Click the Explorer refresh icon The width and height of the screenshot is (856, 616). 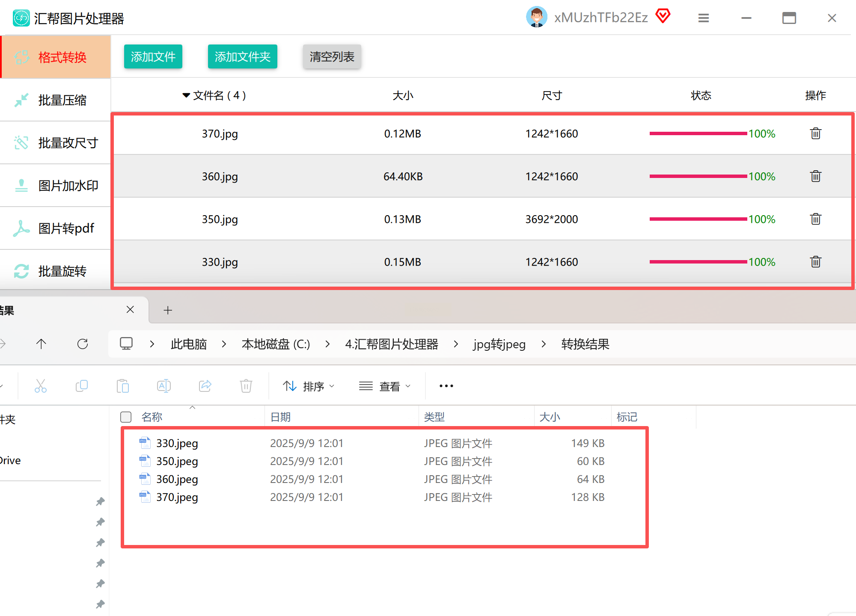(x=83, y=344)
